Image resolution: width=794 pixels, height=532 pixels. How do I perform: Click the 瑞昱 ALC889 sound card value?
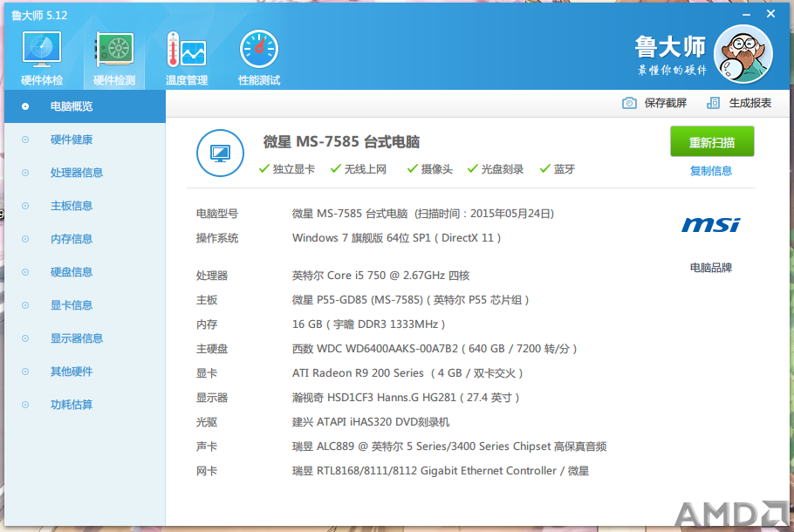point(449,447)
